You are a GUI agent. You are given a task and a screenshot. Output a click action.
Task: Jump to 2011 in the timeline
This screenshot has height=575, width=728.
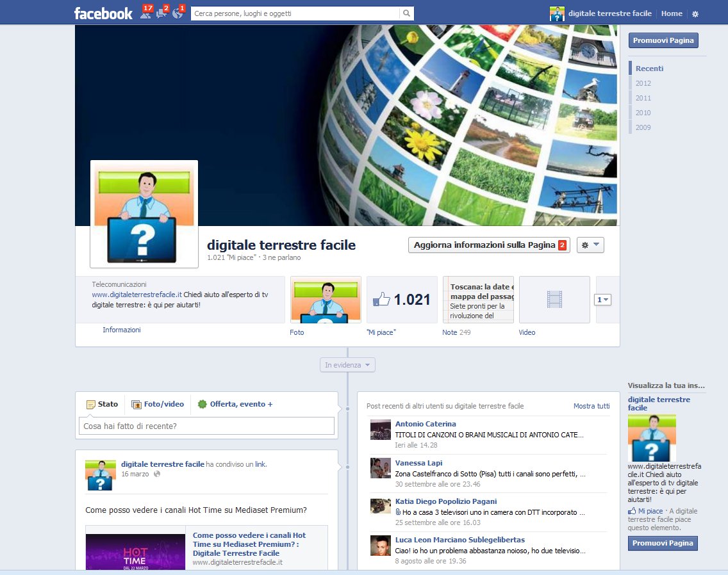(x=643, y=98)
